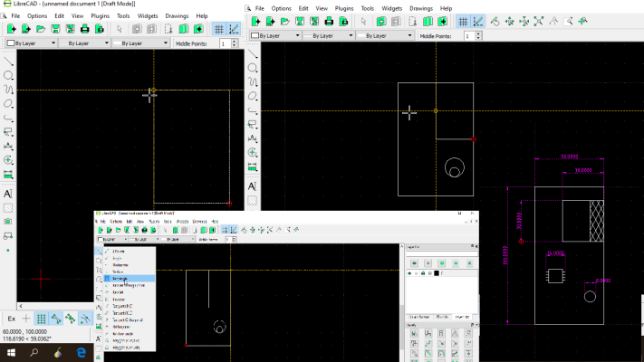Select the Circle tool in right window sidebar
644x362 pixels.
(x=253, y=68)
